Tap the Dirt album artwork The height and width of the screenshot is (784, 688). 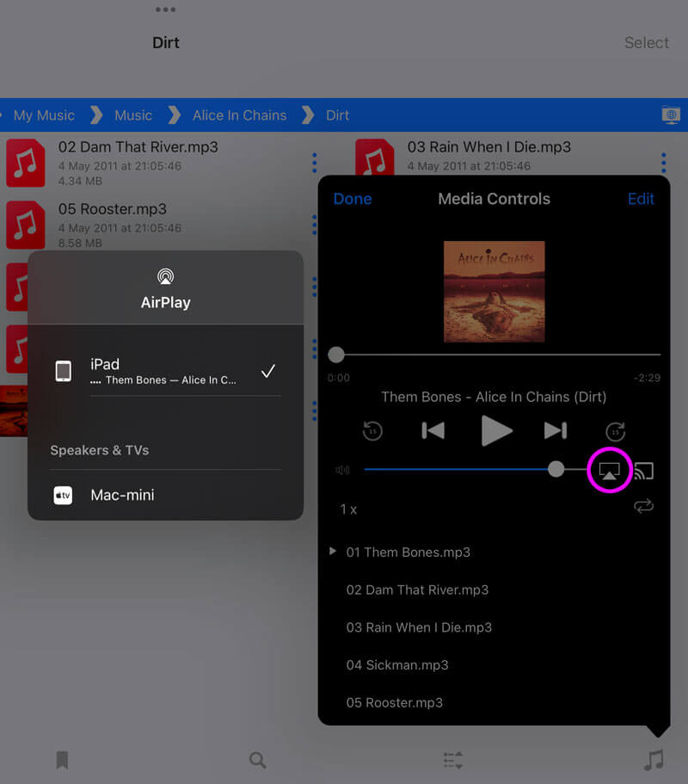coord(494,292)
